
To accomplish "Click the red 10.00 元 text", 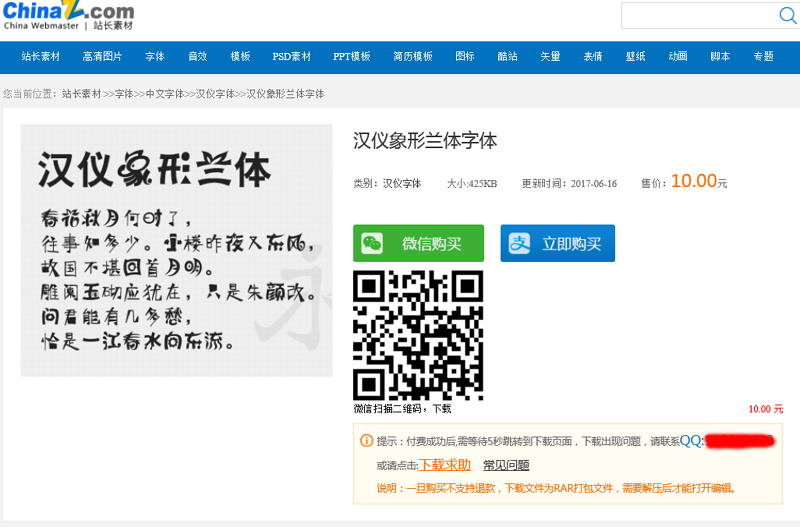I will tap(766, 409).
